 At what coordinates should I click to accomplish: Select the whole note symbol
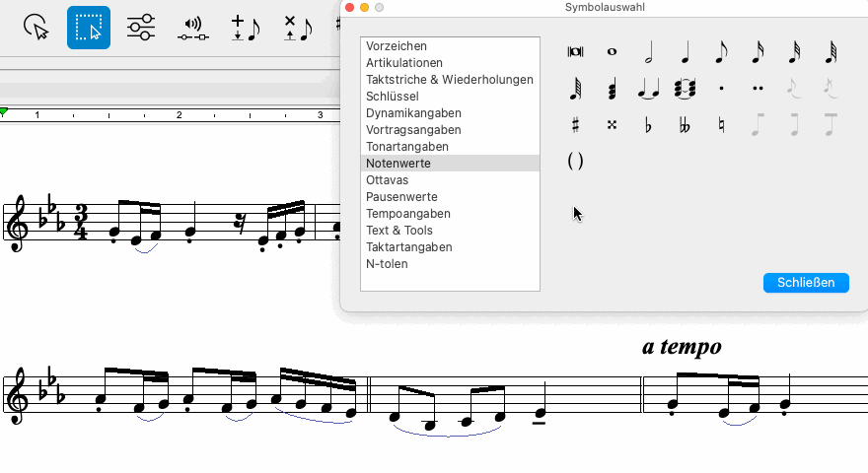(x=613, y=52)
